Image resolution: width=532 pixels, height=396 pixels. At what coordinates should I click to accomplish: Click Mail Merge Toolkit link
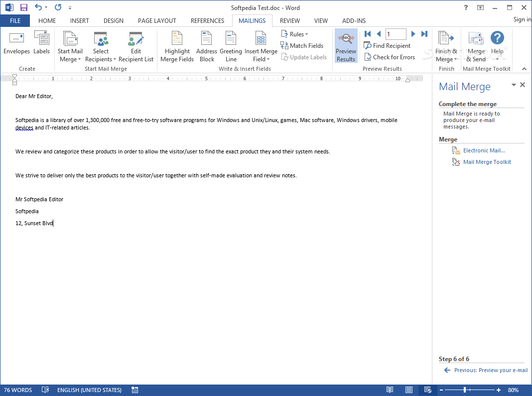487,162
